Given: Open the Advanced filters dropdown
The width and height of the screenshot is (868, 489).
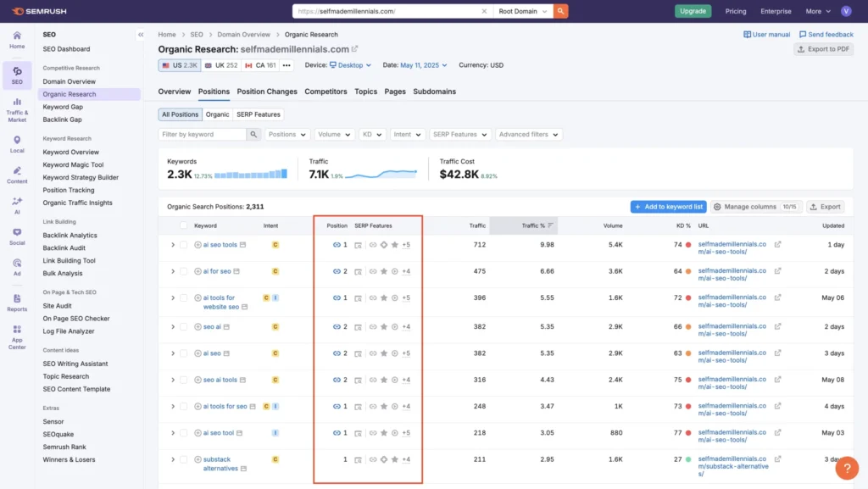Looking at the screenshot, I should [x=528, y=134].
